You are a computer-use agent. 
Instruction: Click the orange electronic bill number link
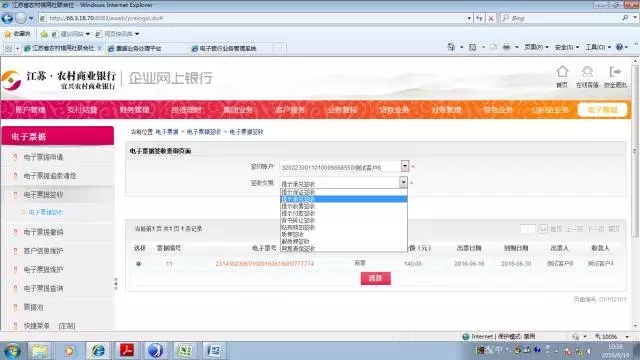click(x=264, y=264)
